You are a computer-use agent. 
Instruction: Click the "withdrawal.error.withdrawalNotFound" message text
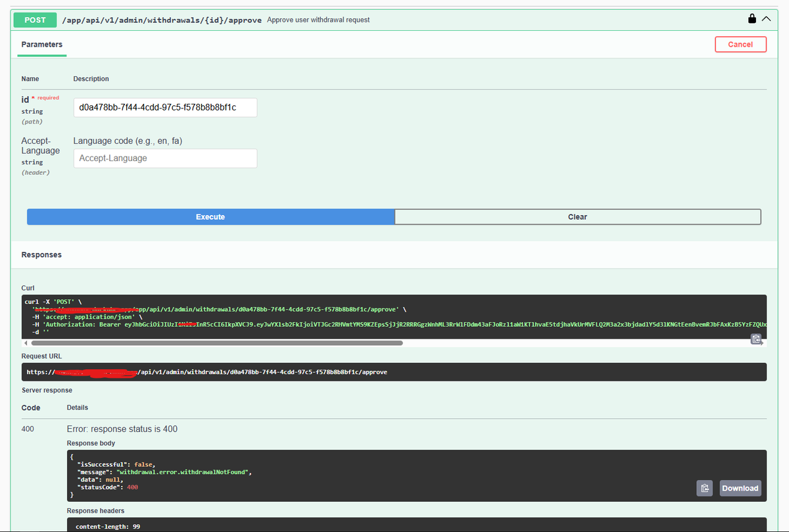coord(184,472)
